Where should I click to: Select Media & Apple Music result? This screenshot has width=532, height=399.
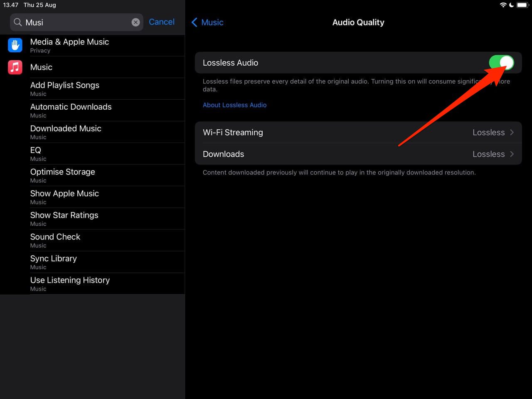tap(92, 45)
